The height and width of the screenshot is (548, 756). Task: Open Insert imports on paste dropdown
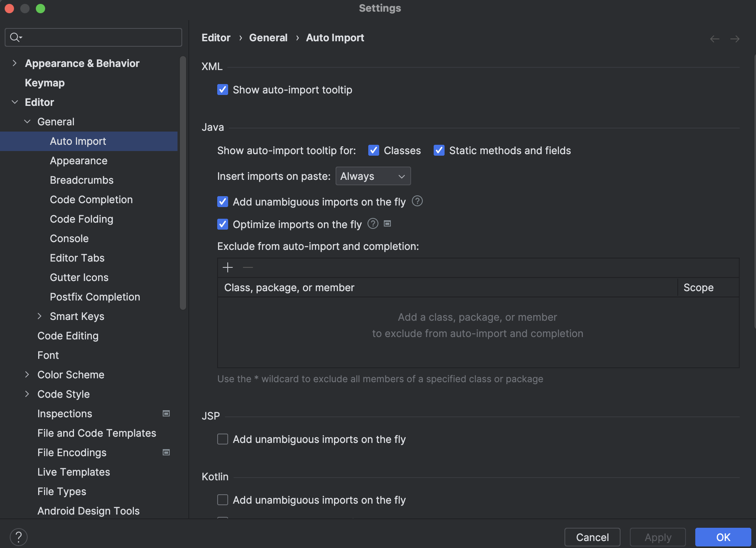(x=373, y=176)
